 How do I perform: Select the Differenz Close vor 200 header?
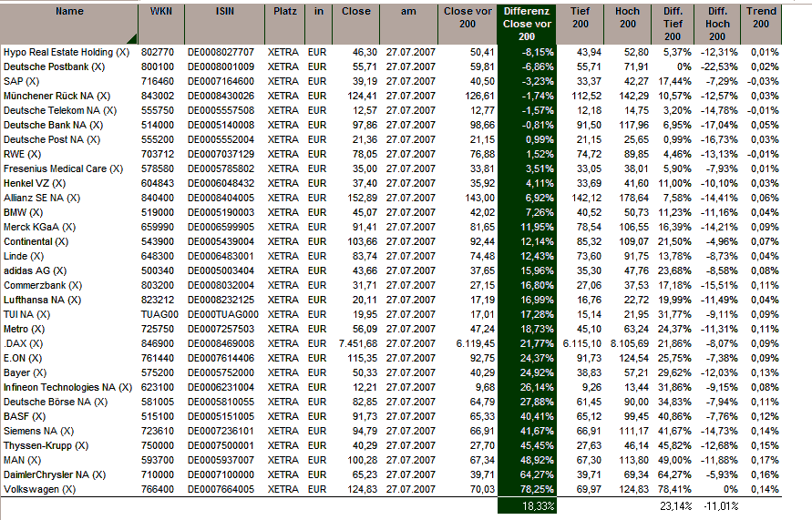(x=526, y=24)
